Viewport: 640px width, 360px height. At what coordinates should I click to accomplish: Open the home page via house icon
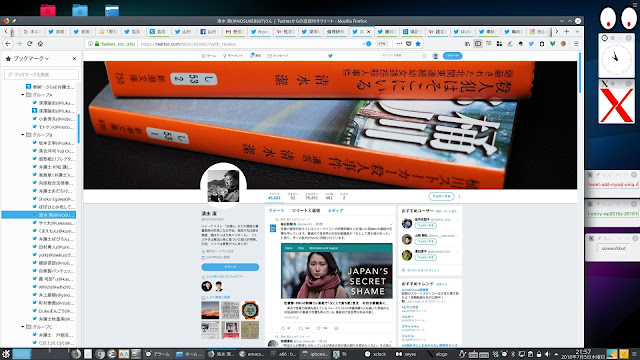pos(40,44)
